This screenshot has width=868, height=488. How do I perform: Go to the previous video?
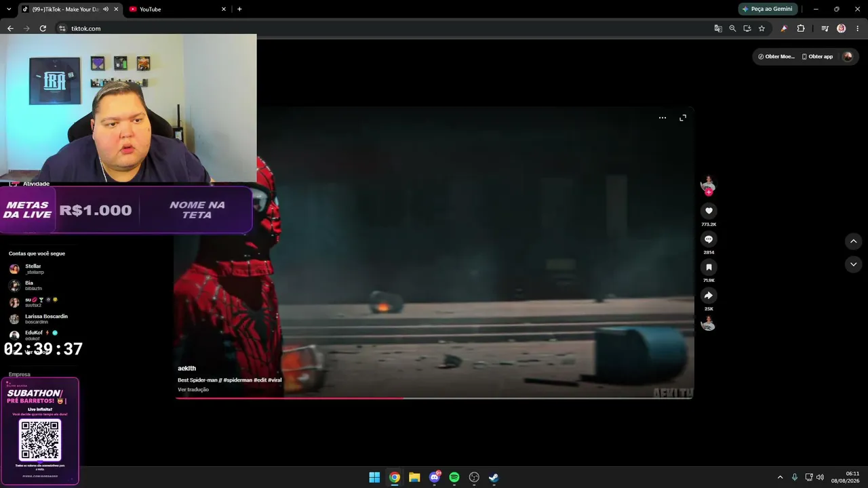click(x=853, y=241)
